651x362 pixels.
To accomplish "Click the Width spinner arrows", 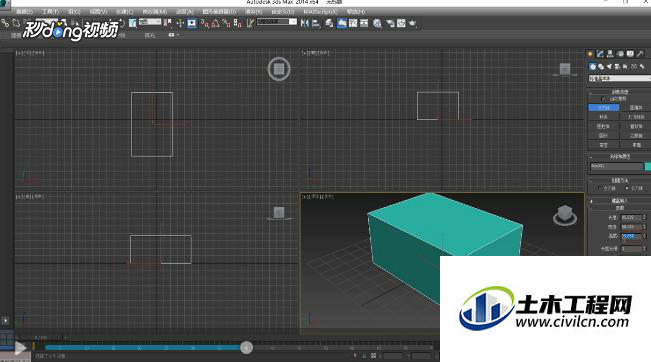I will click(645, 227).
